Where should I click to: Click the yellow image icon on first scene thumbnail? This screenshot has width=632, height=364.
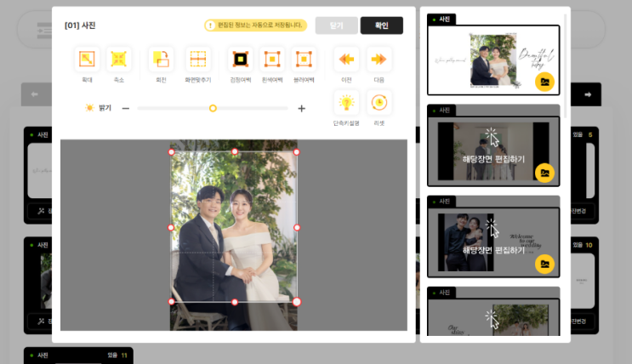coord(544,82)
